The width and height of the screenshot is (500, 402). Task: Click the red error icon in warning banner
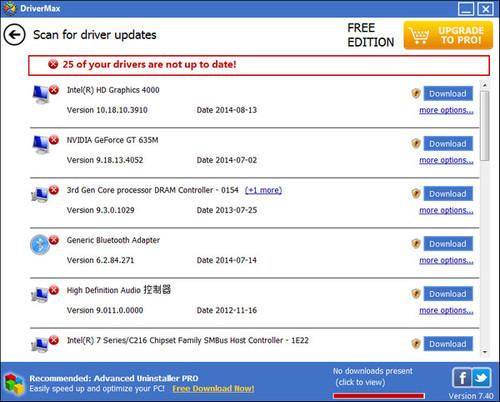[53, 64]
